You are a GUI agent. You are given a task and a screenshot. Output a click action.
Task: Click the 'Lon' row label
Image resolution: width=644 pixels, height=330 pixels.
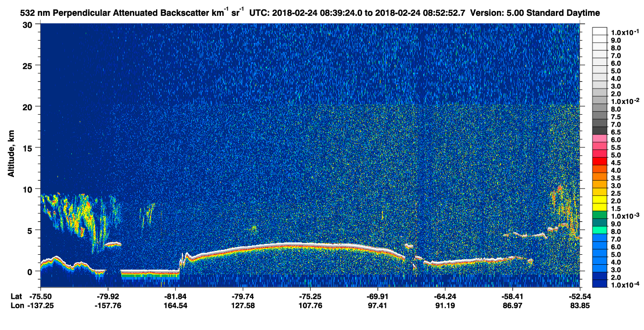coord(17,305)
